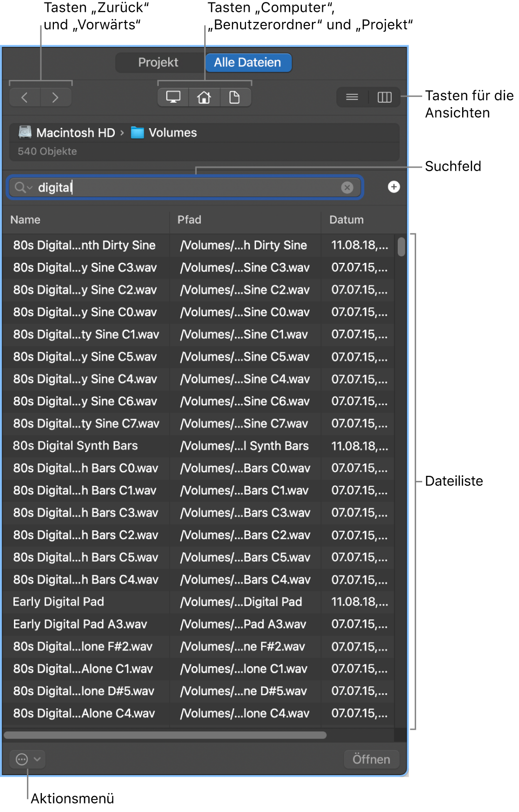Select 80s Digital...lone F#2.wav
The width and height of the screenshot is (519, 812).
pyautogui.click(x=198, y=647)
